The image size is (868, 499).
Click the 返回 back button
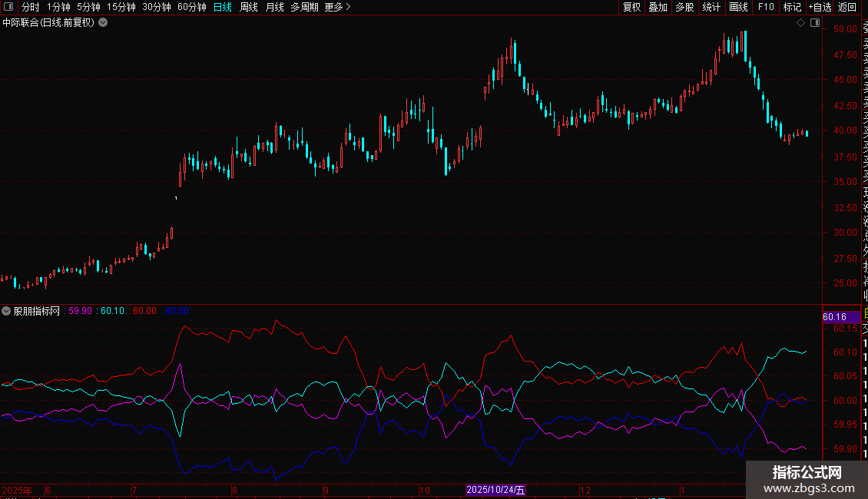coord(847,7)
